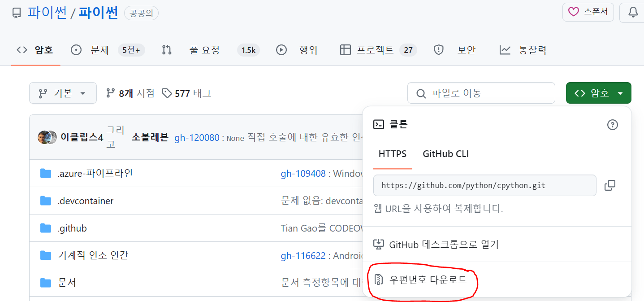Open the 보안 security tab
The height and width of the screenshot is (302, 644).
pyautogui.click(x=454, y=50)
